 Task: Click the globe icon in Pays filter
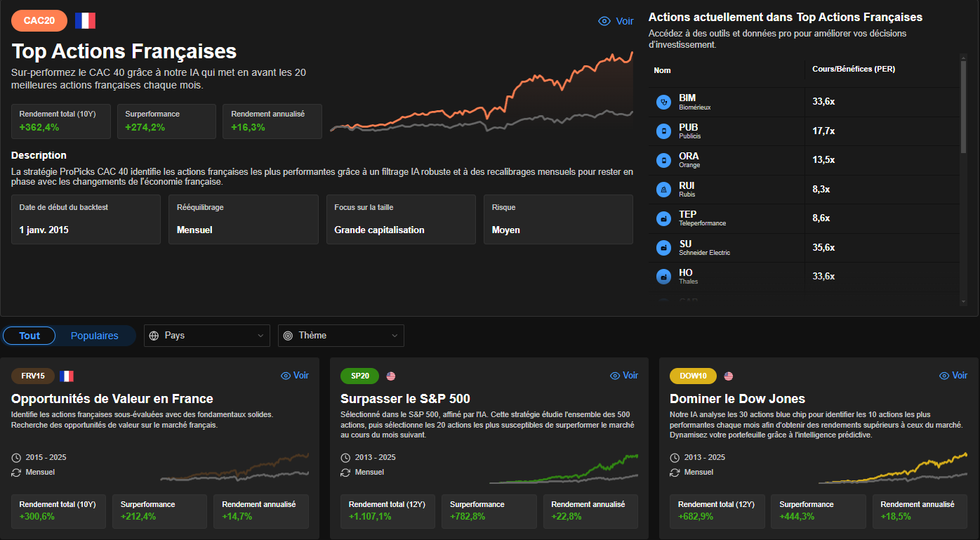click(x=155, y=336)
